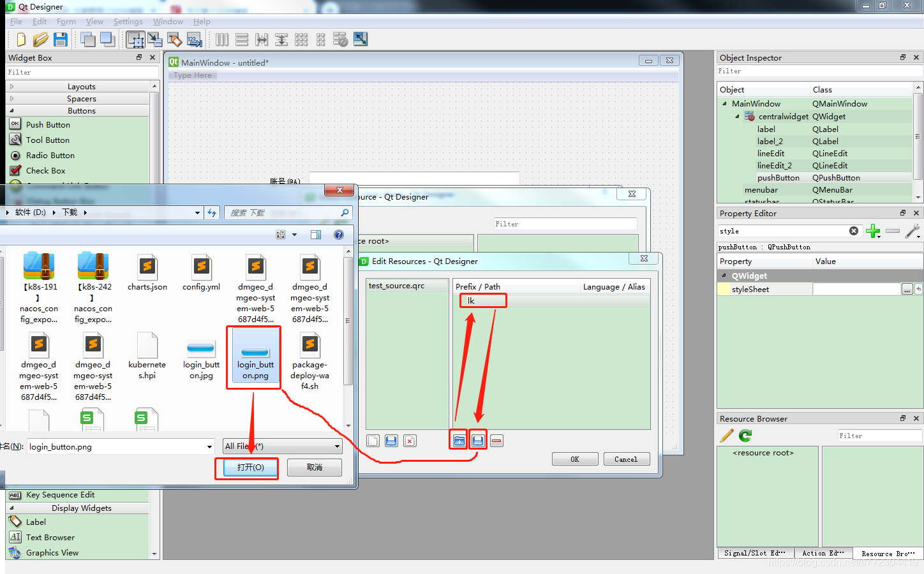Click Widget Box filter field
Screen dimensions: 924x574
82,73
